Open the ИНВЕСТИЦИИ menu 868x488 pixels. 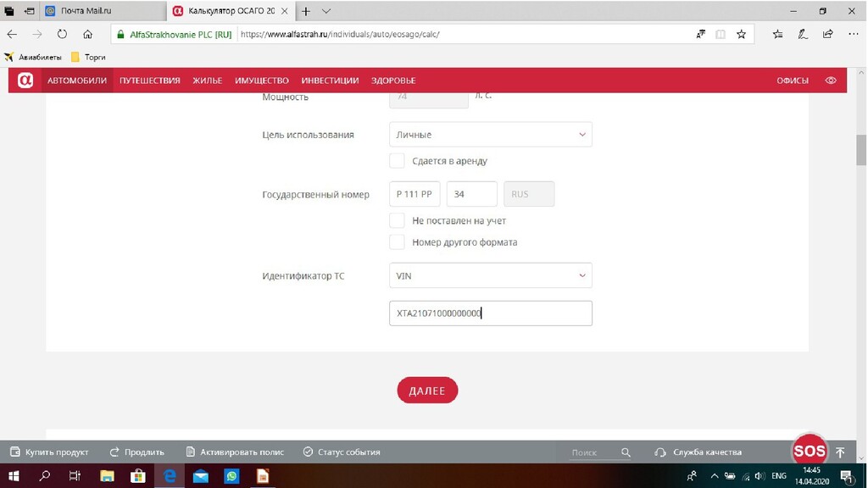tap(330, 80)
